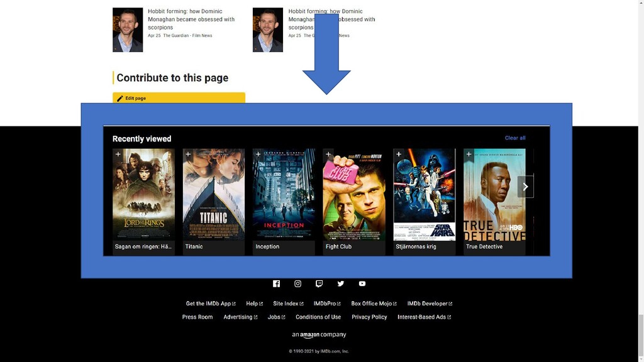Open IMDb's YouTube icon
Image resolution: width=644 pixels, height=362 pixels.
point(362,283)
